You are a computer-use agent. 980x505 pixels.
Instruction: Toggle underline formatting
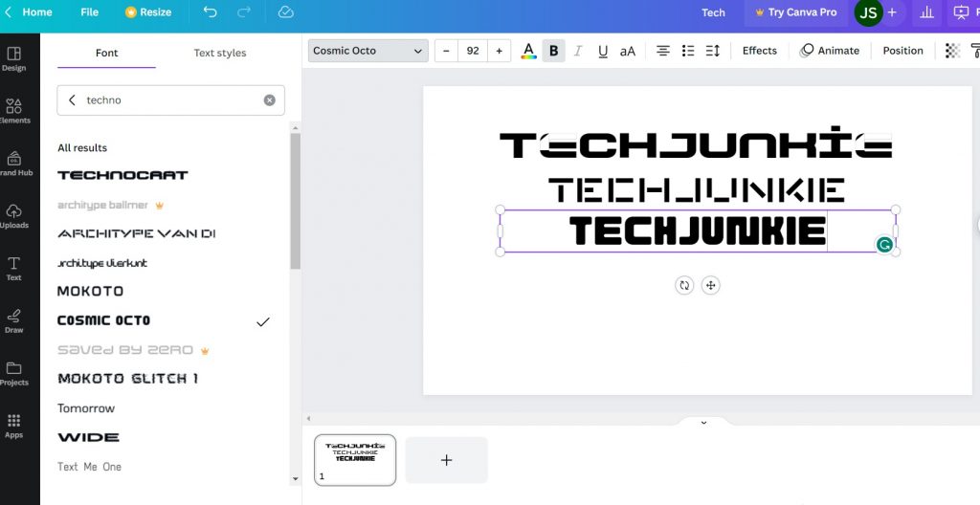click(603, 51)
